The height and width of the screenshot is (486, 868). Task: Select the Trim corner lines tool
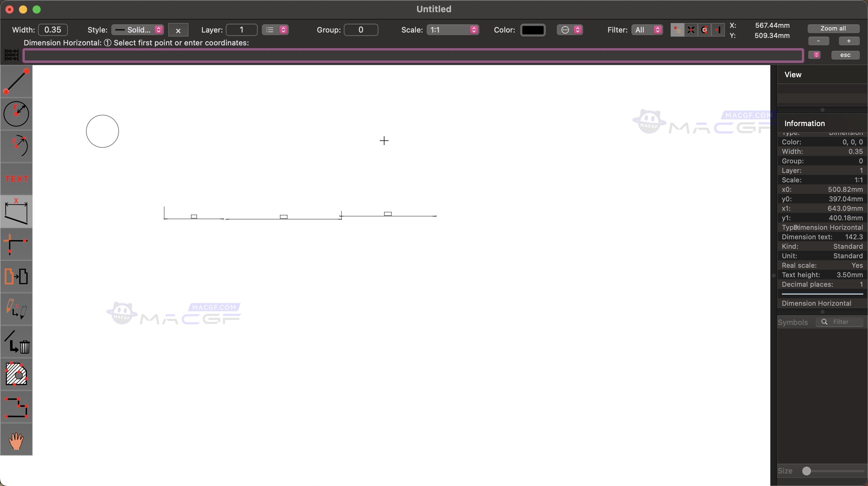pos(16,243)
